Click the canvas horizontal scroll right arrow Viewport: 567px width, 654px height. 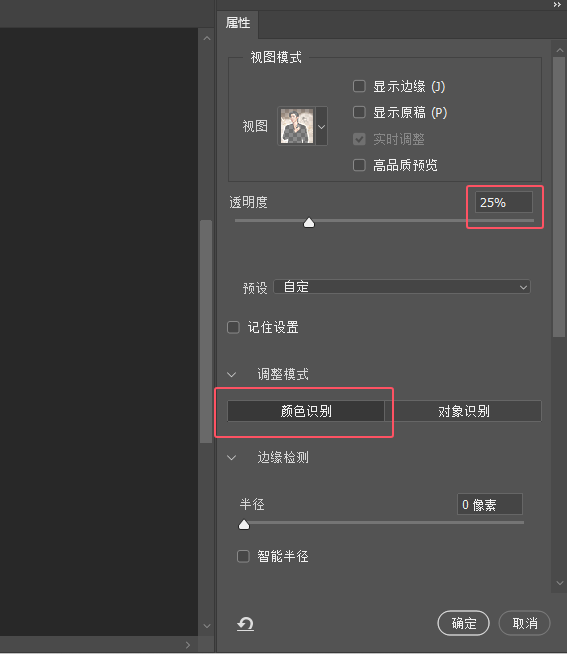point(188,645)
